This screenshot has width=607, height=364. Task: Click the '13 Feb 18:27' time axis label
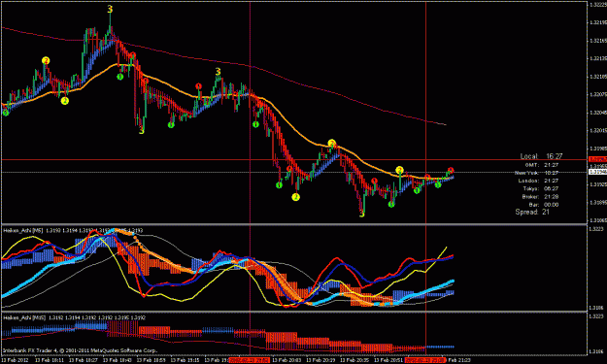pyautogui.click(x=84, y=360)
